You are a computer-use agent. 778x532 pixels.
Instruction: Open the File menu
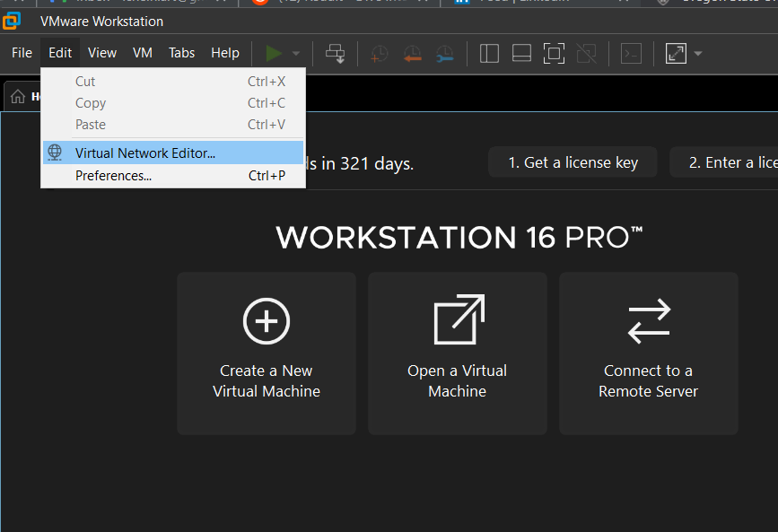(22, 53)
